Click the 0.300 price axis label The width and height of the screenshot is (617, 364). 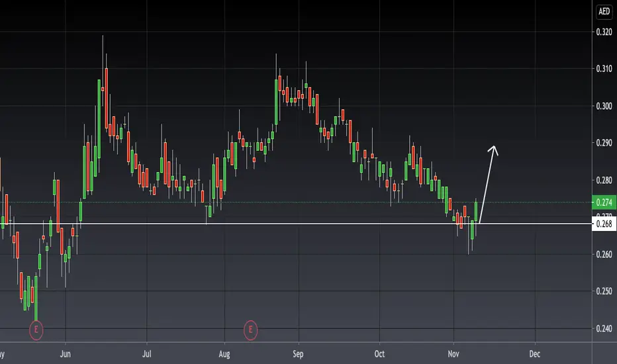click(x=604, y=106)
